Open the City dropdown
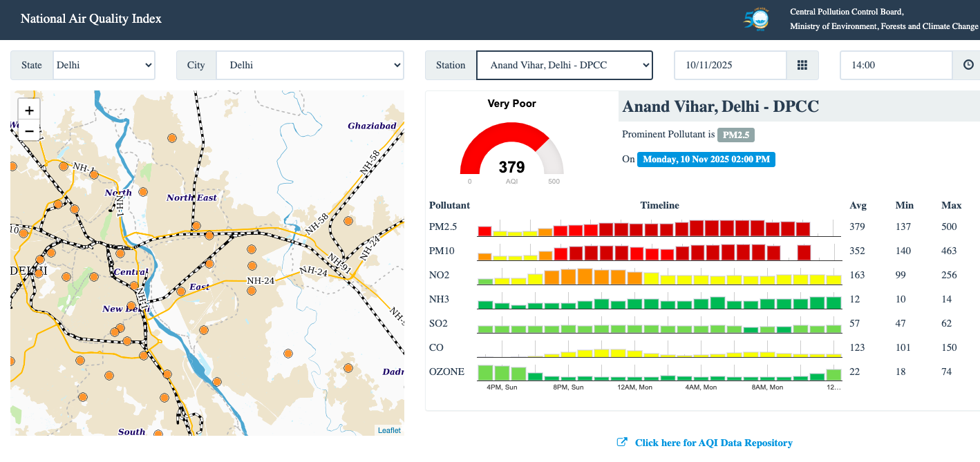 coord(310,65)
